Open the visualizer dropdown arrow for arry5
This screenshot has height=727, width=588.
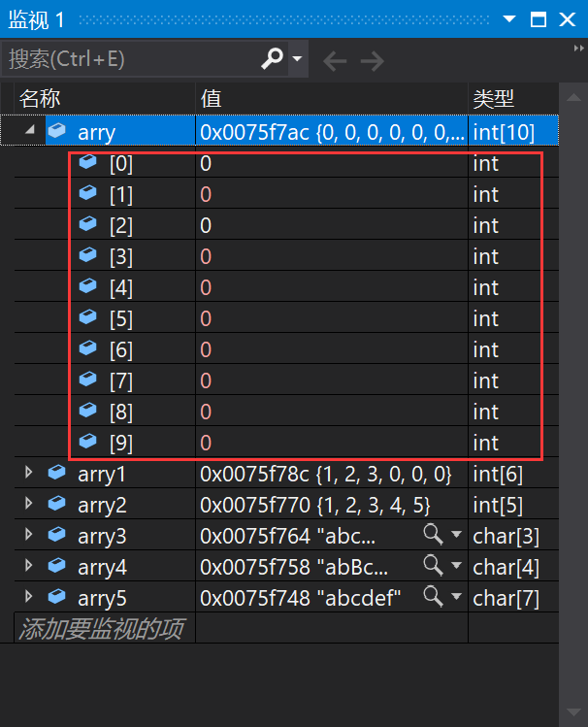click(456, 596)
